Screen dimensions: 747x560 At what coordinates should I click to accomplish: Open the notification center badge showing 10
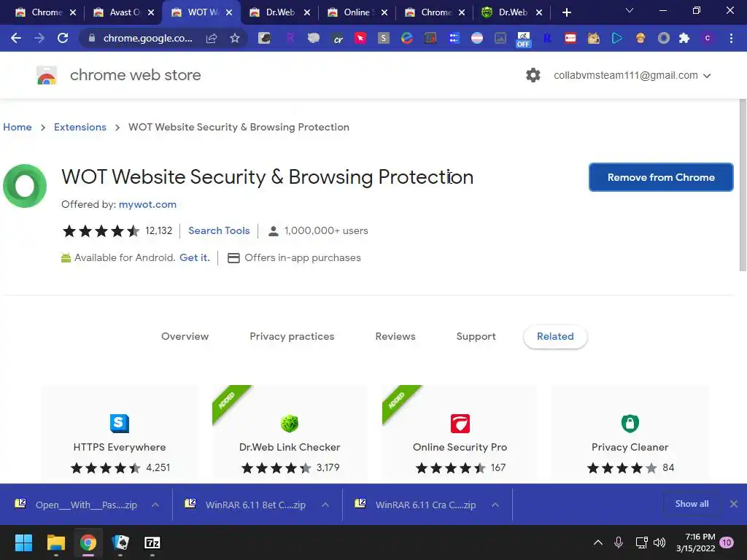click(x=727, y=542)
